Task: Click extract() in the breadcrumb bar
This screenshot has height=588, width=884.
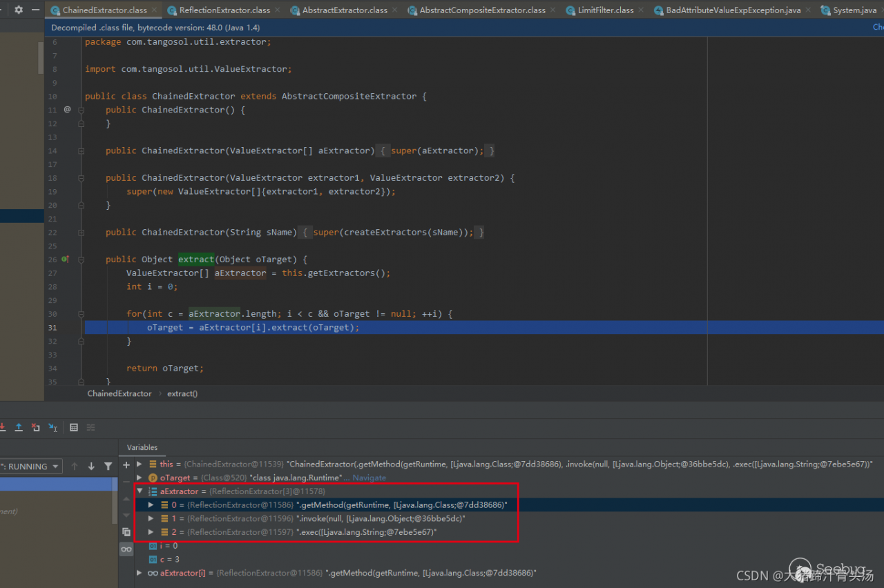Action: click(182, 393)
